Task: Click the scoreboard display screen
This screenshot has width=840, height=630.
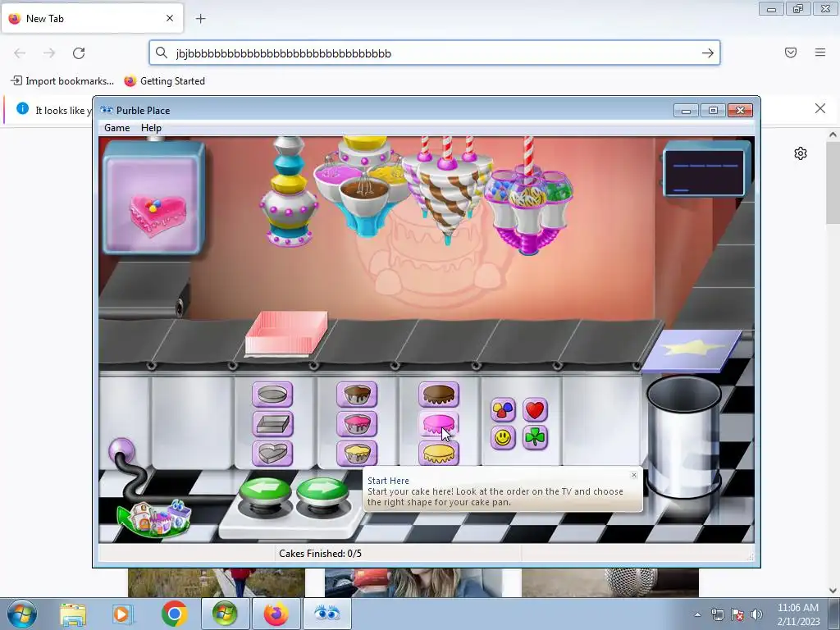Action: click(705, 172)
